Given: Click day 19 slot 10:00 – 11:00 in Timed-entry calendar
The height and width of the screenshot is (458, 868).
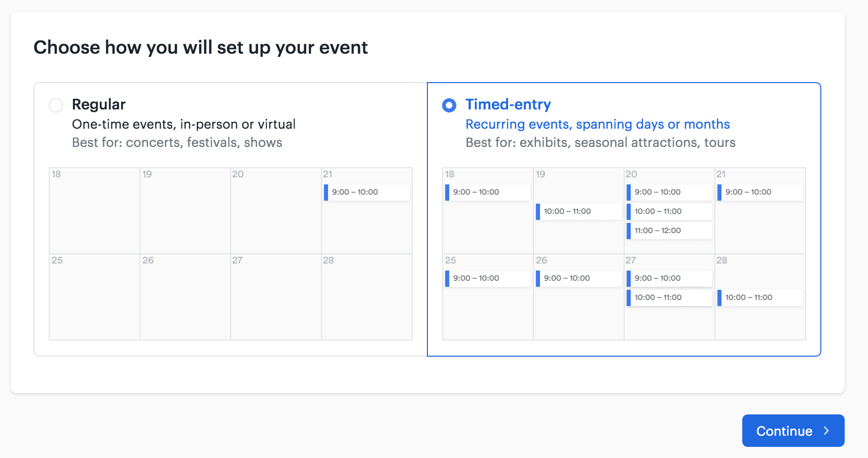Looking at the screenshot, I should coord(578,211).
